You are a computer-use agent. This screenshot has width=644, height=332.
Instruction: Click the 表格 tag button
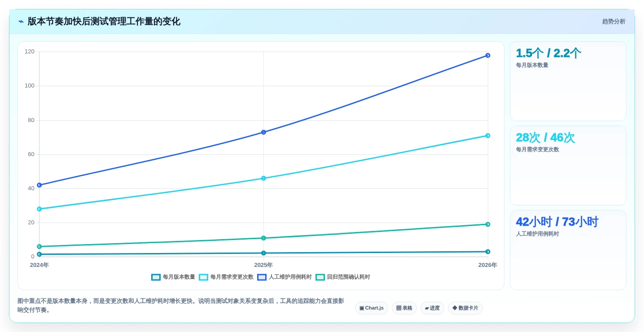[404, 308]
